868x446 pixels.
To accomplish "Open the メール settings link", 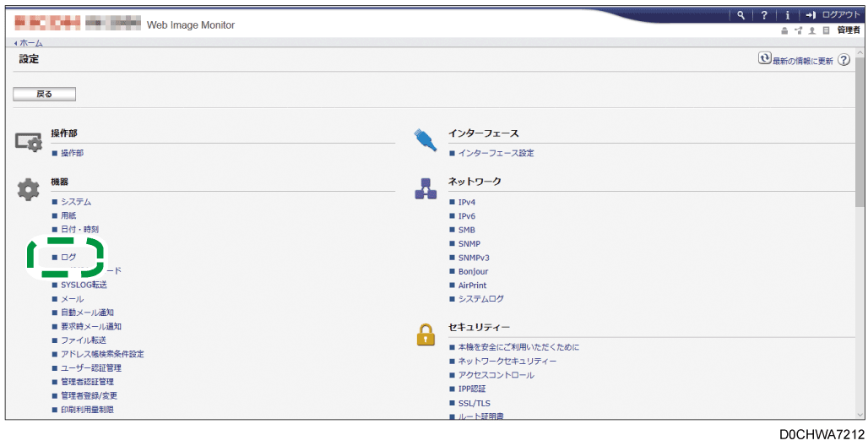I will pyautogui.click(x=72, y=299).
